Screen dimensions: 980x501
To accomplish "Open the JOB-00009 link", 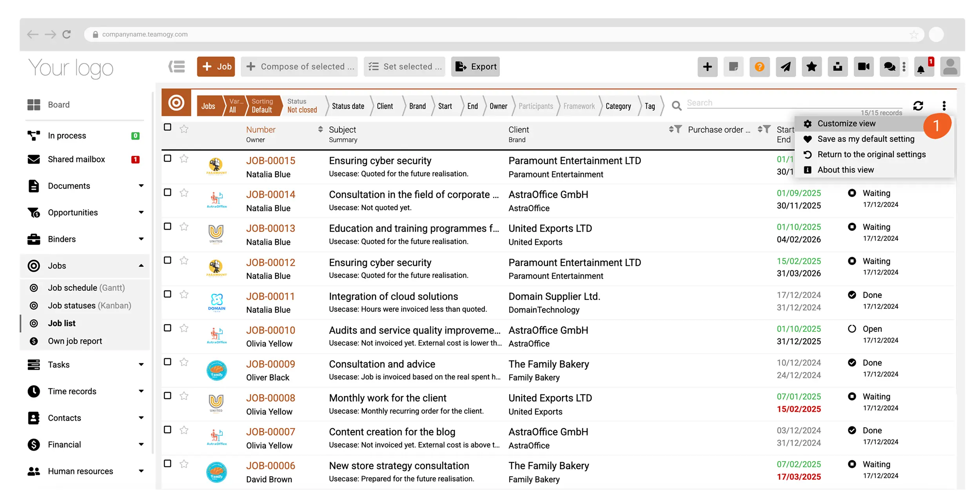I will click(x=270, y=364).
